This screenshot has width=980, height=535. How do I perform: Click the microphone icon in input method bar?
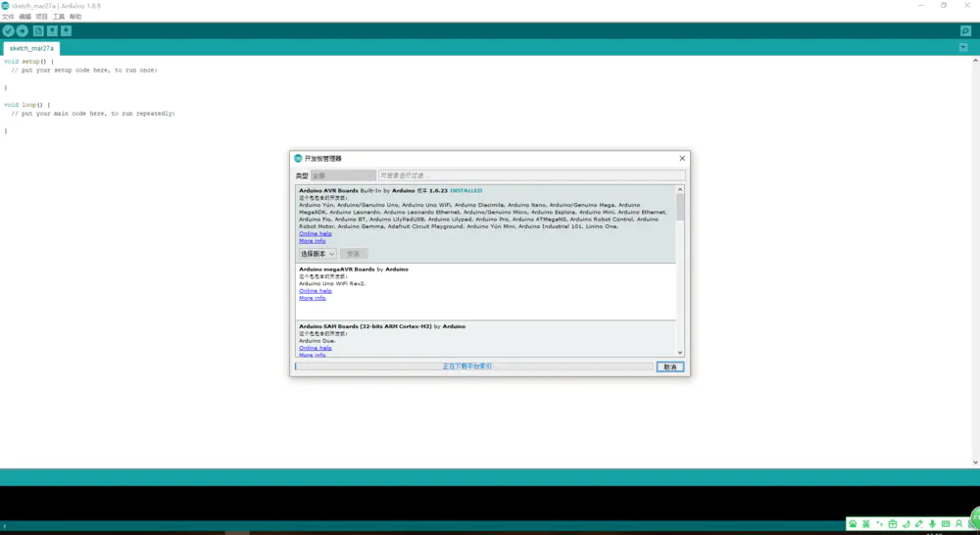932,524
